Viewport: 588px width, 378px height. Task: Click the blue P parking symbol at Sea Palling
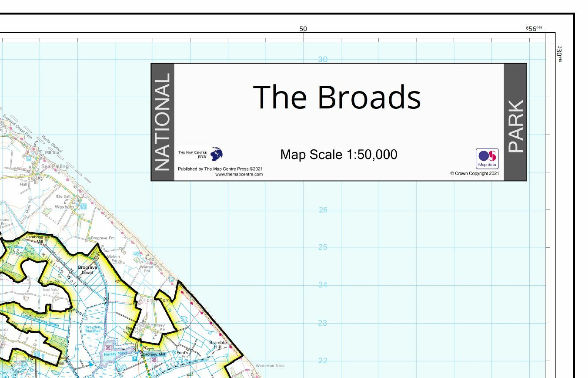29,159
